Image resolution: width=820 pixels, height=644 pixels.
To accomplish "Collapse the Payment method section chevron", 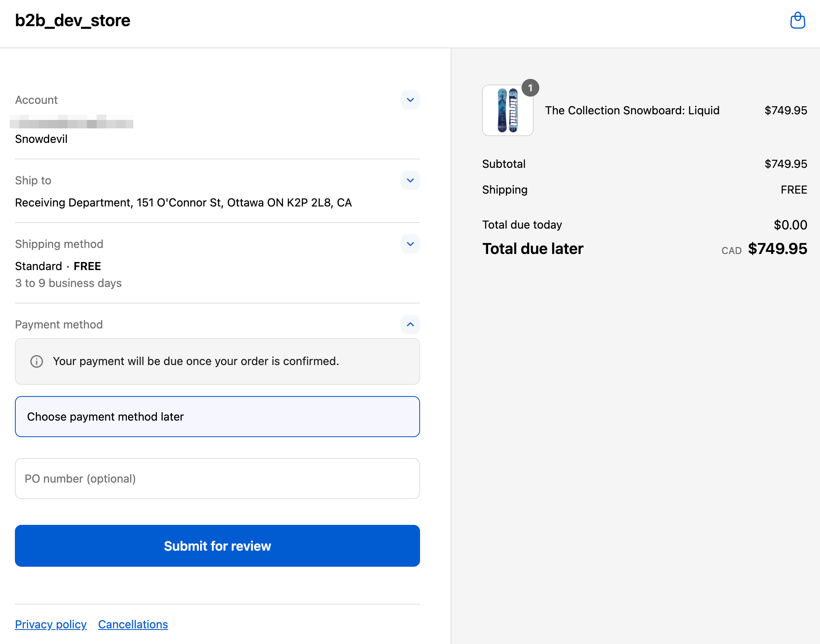I will click(x=410, y=324).
